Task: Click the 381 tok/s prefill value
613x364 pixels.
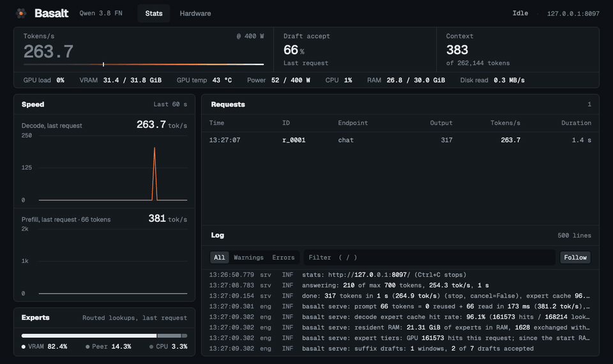Action: click(x=168, y=218)
